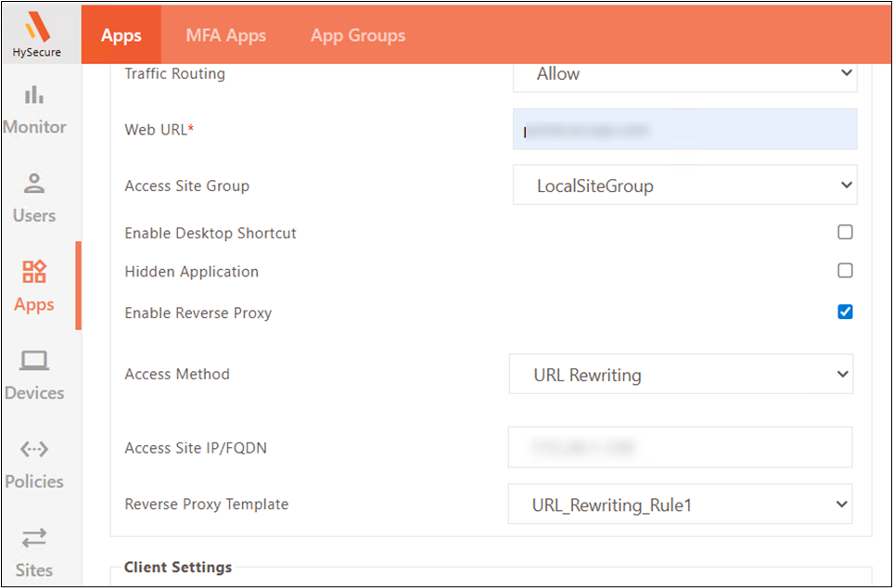Switch to the MFA Apps tab
The image size is (893, 588).
click(225, 35)
